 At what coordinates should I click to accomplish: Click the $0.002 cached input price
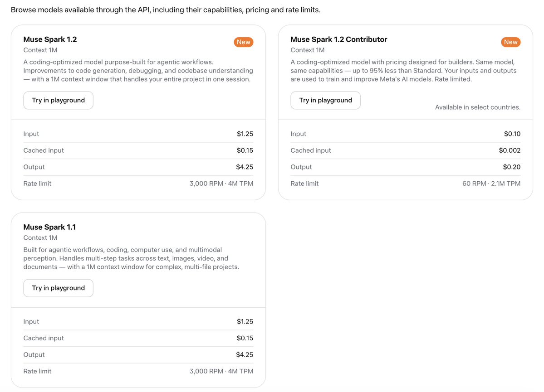[510, 150]
